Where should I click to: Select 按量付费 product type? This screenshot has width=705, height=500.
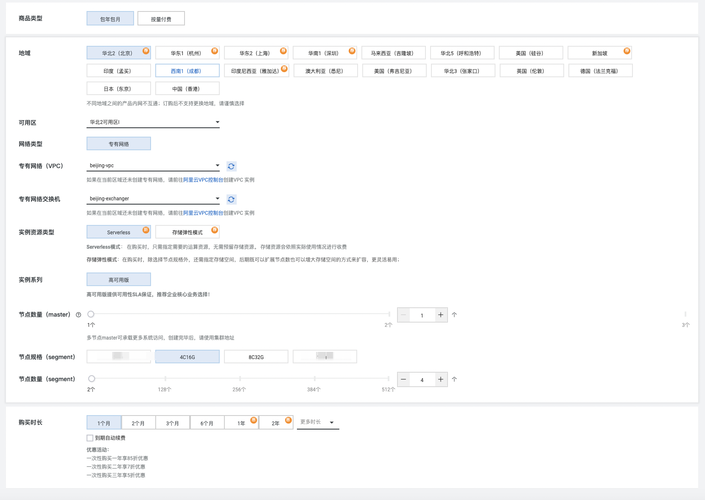pyautogui.click(x=161, y=19)
